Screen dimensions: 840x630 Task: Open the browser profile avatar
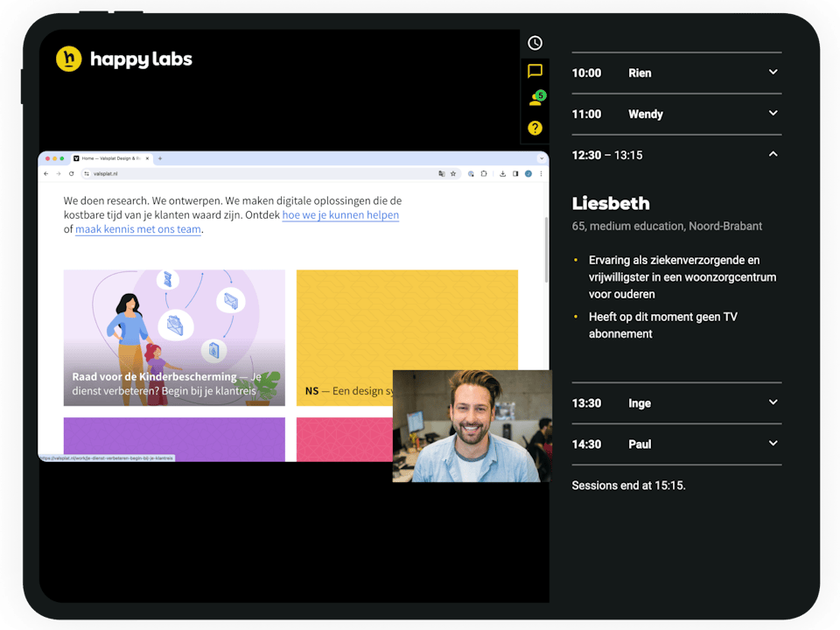tap(528, 173)
